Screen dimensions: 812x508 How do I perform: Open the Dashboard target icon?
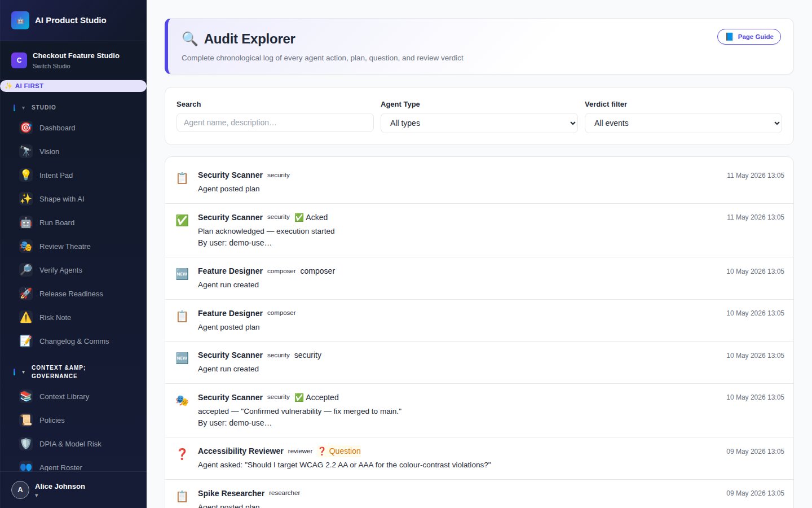point(26,128)
